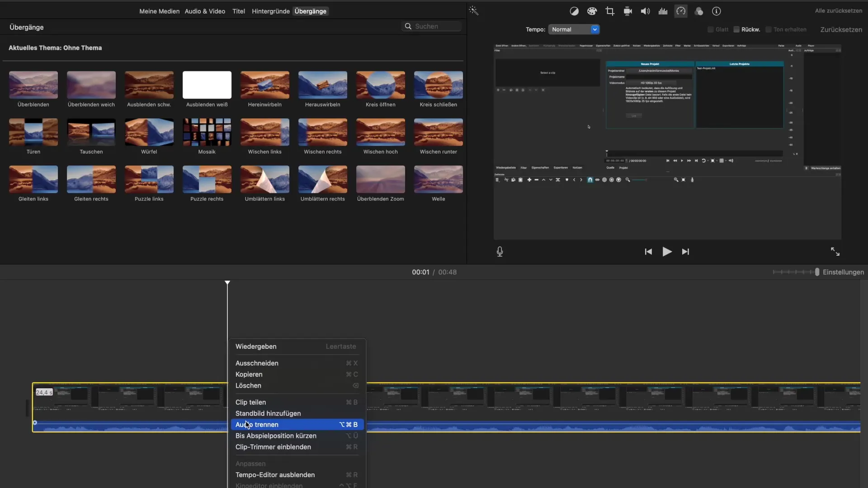Image resolution: width=868 pixels, height=488 pixels.
Task: Play the preview in the viewer
Action: click(667, 252)
